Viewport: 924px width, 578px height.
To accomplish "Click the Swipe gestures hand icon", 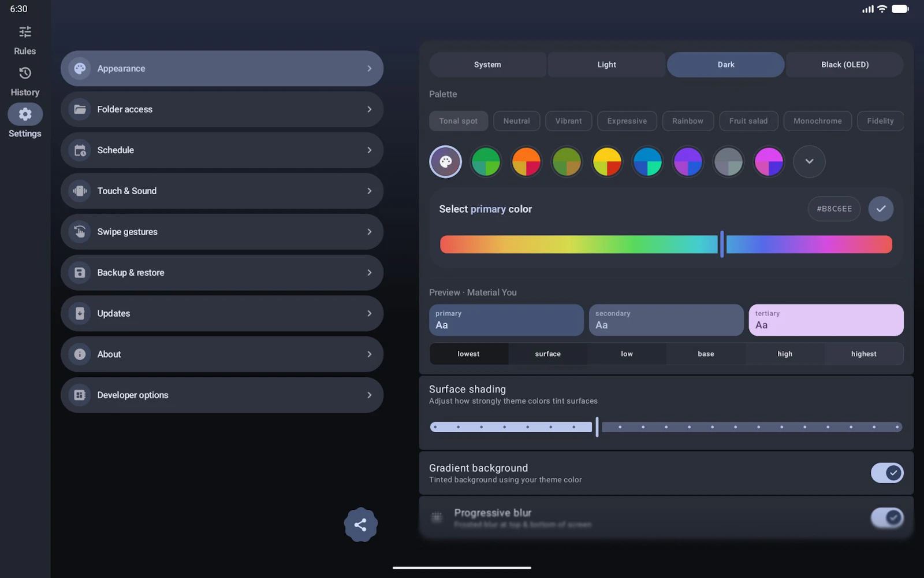I will coord(80,232).
